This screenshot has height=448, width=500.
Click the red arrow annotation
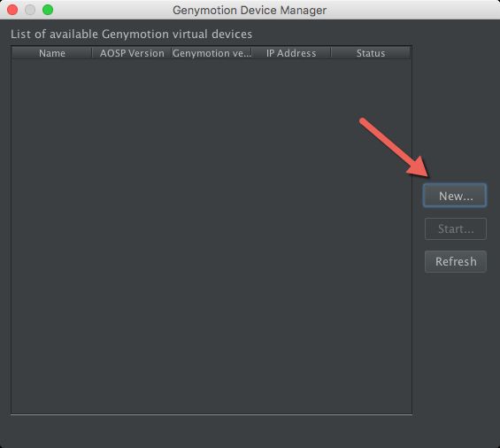coord(396,148)
